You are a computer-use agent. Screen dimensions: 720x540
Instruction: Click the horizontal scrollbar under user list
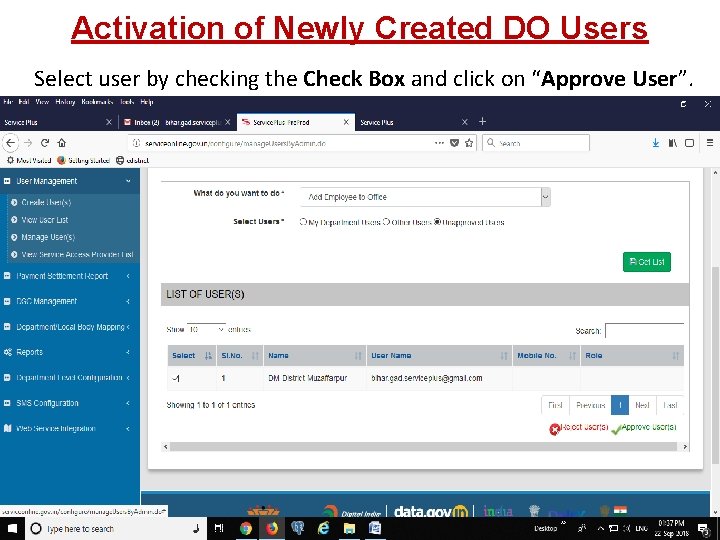(x=423, y=446)
